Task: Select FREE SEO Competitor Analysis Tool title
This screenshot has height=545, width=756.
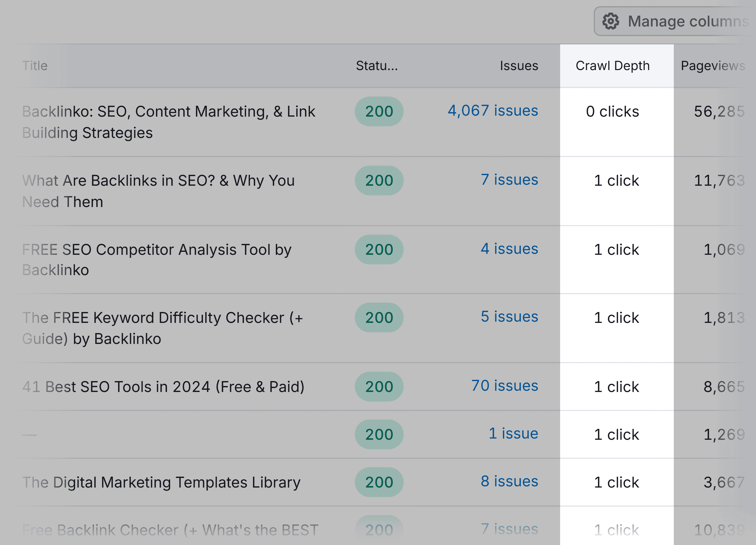Action: click(x=157, y=260)
